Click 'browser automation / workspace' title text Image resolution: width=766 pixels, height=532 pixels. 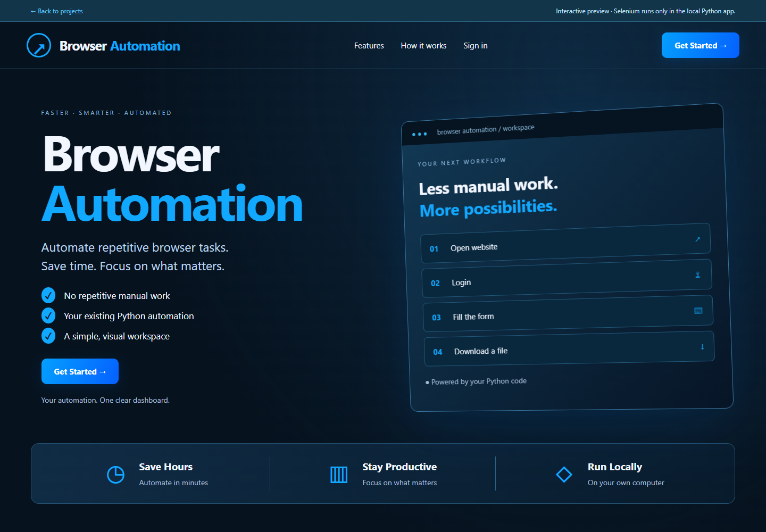pyautogui.click(x=486, y=129)
